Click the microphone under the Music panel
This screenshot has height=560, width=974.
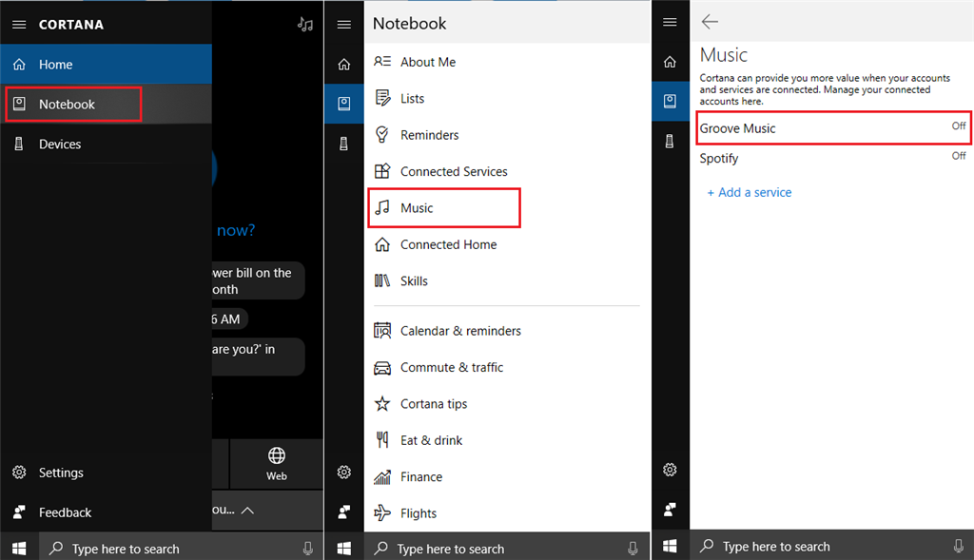click(959, 546)
